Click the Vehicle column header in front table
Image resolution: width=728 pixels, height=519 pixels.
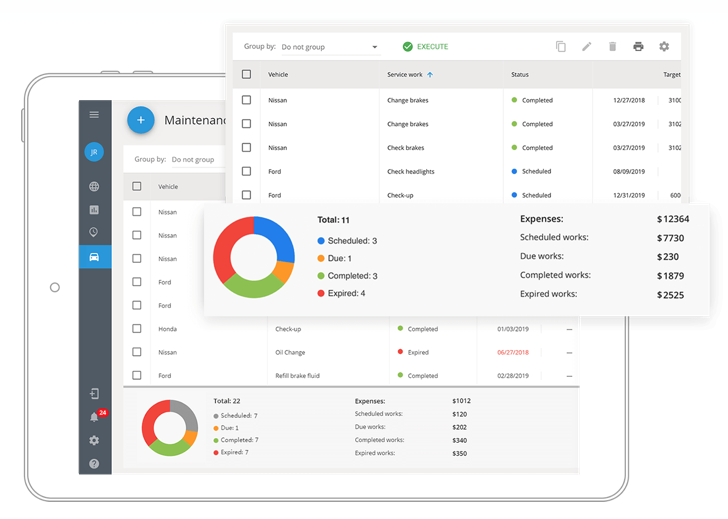click(278, 74)
